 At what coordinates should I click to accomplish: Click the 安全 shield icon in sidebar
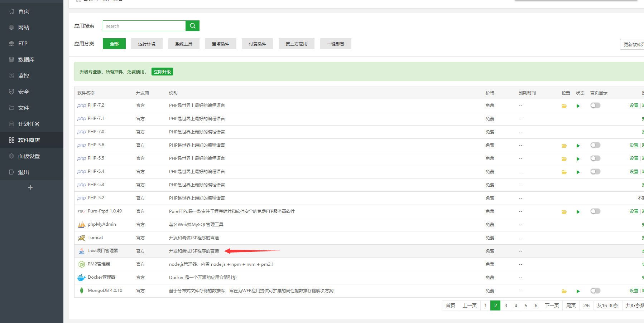11,92
